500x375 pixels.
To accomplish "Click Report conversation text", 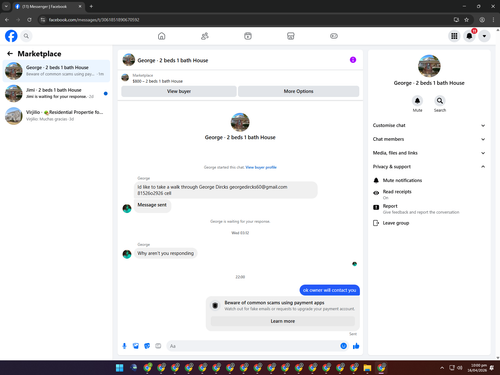I will 421,209.
